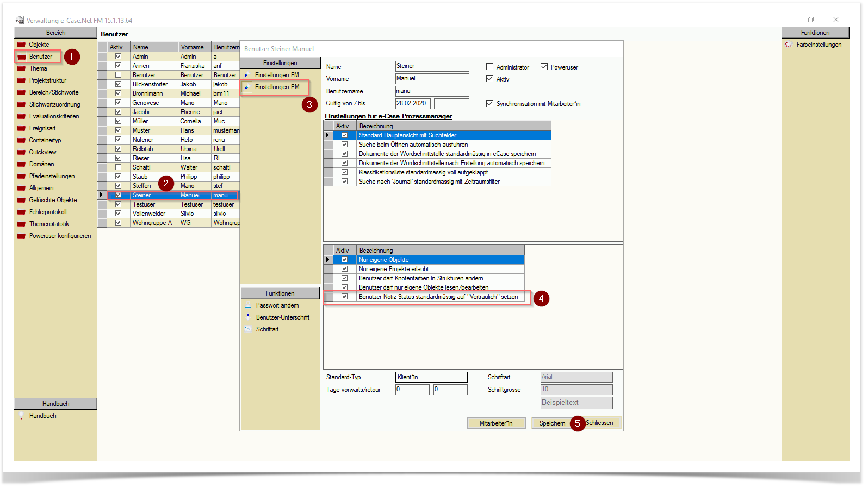
Task: Click the Mitarbeiter*in button
Action: 497,423
